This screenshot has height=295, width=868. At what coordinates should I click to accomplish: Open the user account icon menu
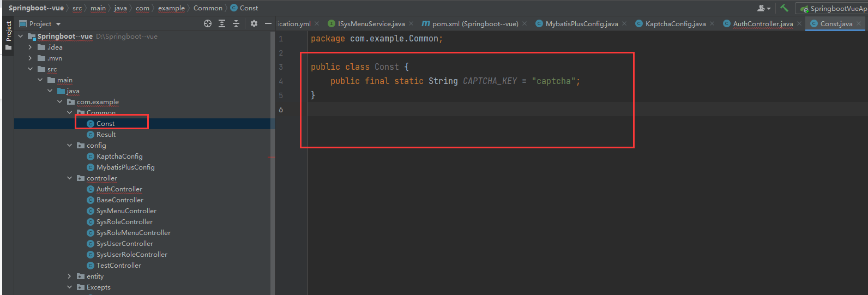tap(764, 8)
